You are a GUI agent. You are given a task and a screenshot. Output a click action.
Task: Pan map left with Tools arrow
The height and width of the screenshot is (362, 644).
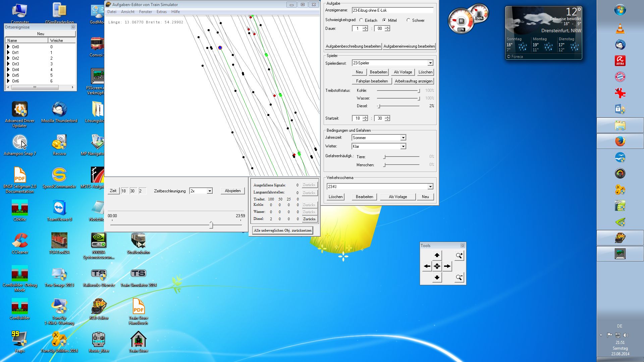pos(427,266)
